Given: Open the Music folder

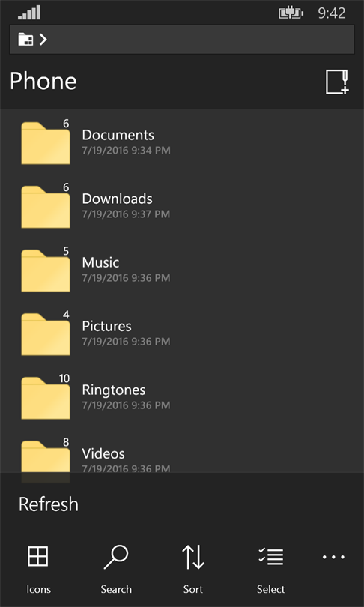Looking at the screenshot, I should (x=182, y=270).
